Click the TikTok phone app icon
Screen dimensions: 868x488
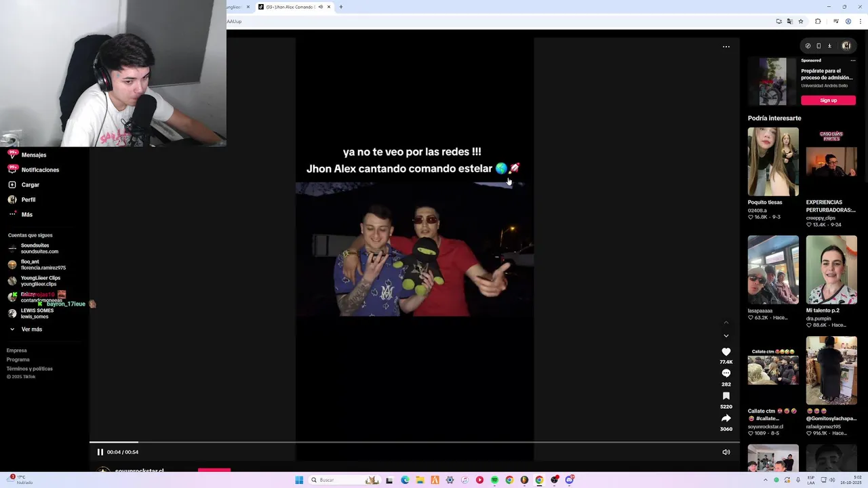point(818,46)
